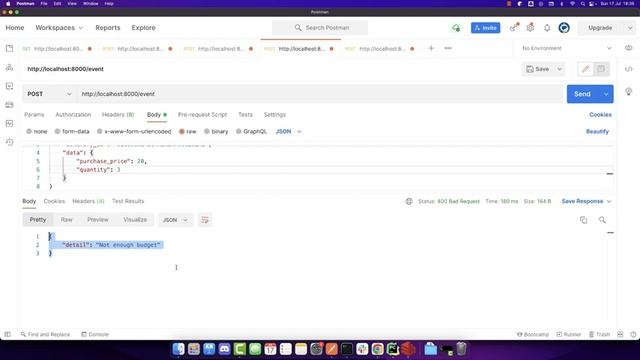Open the Monitors sidebar icon
Screen dimensions: 640x360
(9, 123)
